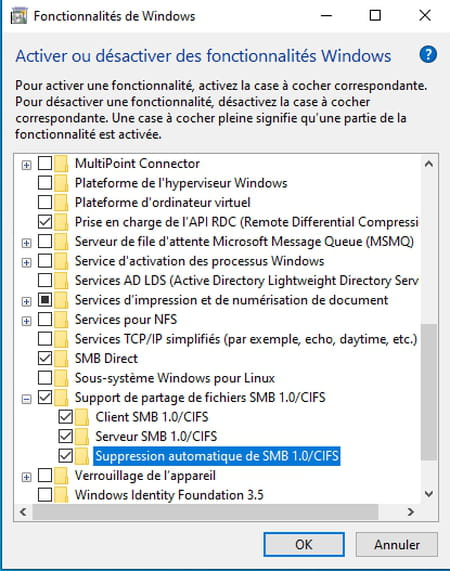The height and width of the screenshot is (571, 450).
Task: Click the Annuler button
Action: click(397, 544)
